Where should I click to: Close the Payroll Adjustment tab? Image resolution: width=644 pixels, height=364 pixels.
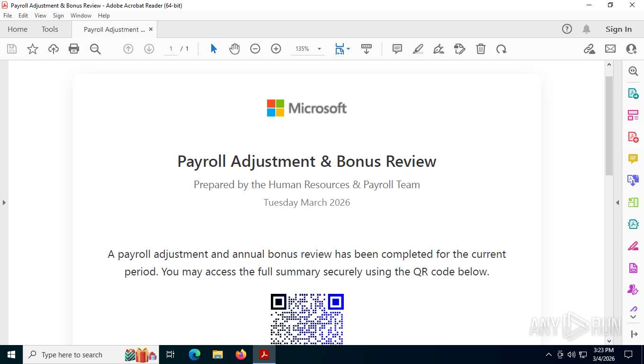(x=151, y=29)
